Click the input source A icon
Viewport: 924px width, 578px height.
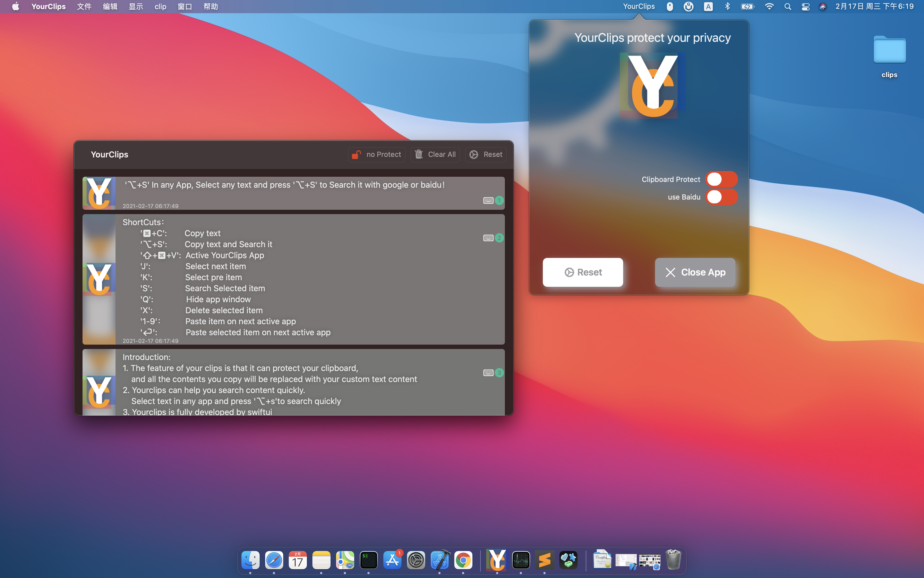tap(708, 6)
